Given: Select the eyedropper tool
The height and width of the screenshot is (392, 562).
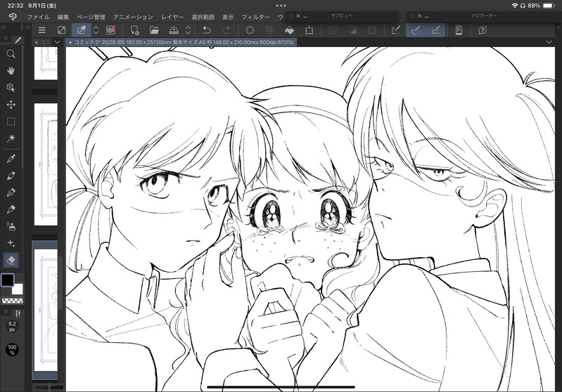Looking at the screenshot, I should tap(11, 159).
